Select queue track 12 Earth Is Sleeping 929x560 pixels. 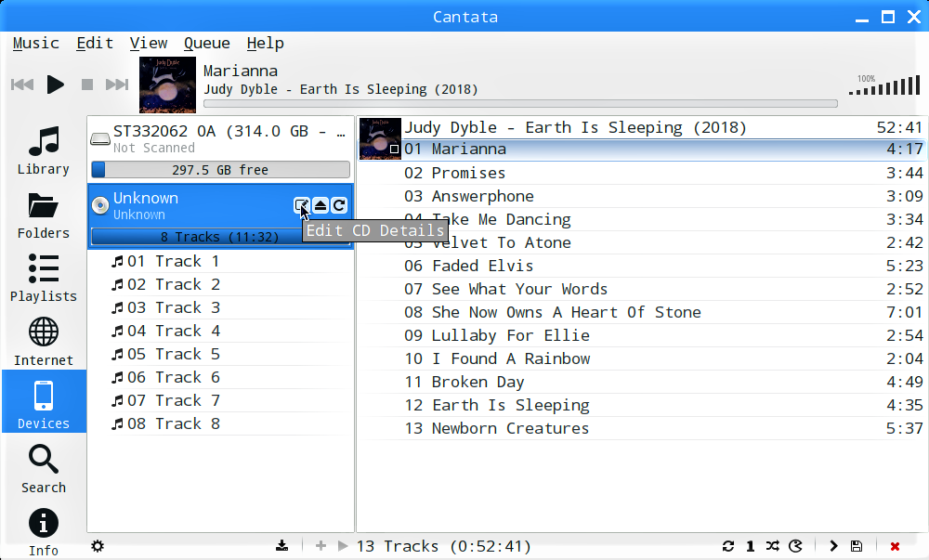[643, 405]
